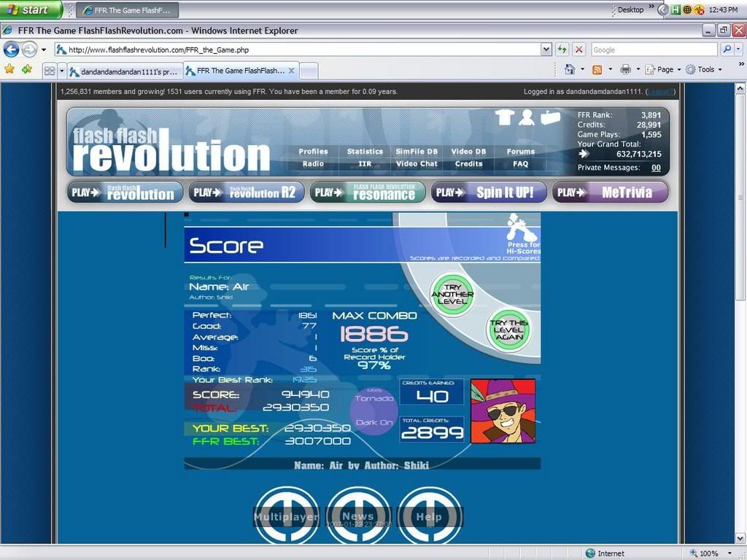Viewport: 747px width, 560px height.
Task: Open the Tools menu dropdown
Action: (x=705, y=69)
